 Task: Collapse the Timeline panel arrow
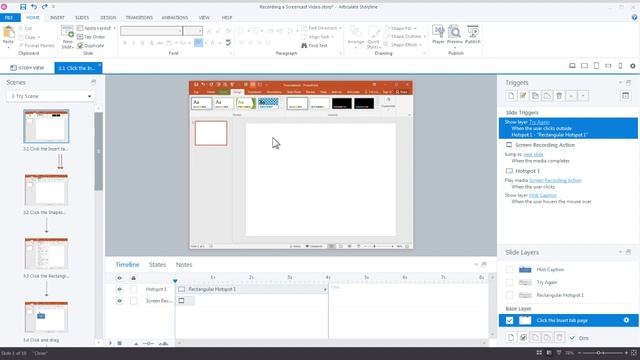click(476, 264)
